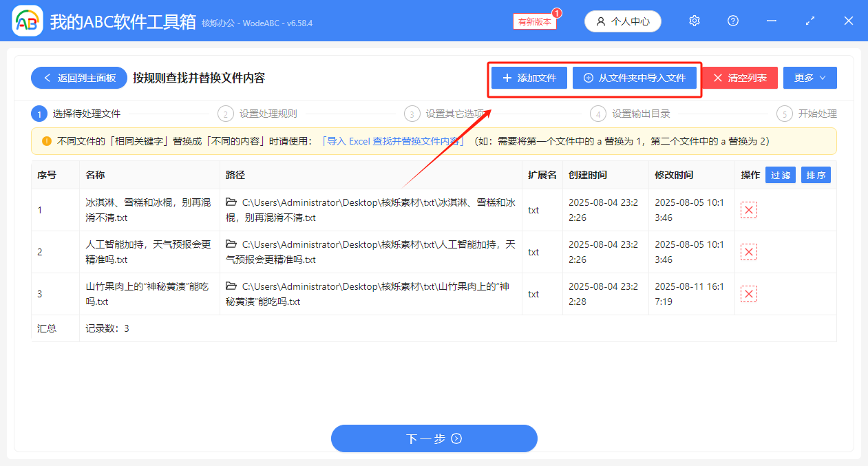868x466 pixels.
Task: Open the 个人中心 personal center
Action: click(622, 21)
